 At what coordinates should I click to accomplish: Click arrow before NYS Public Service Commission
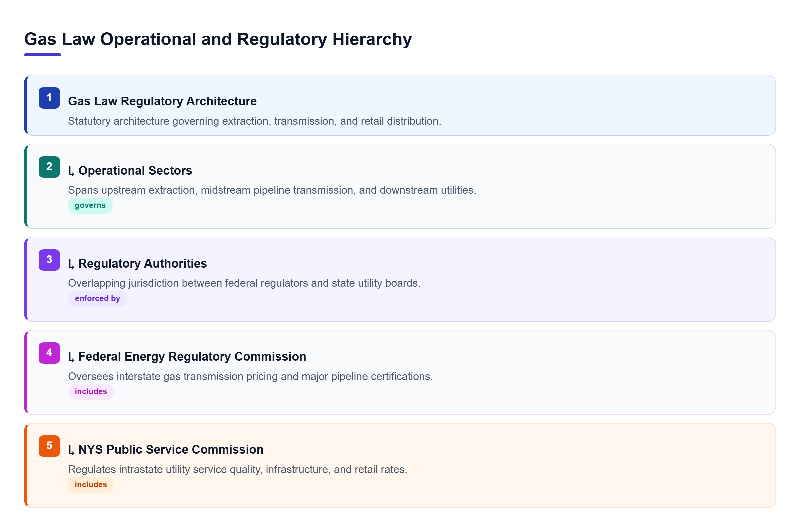coord(72,450)
